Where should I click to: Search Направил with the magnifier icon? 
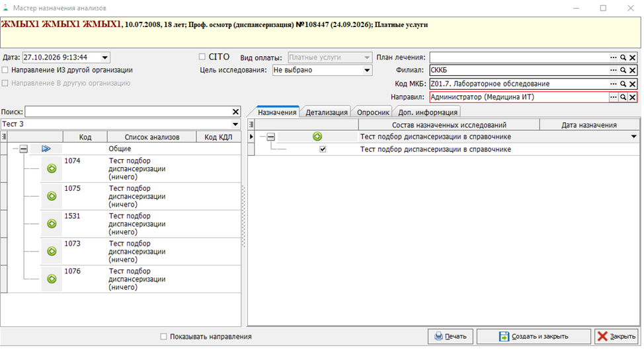click(623, 97)
